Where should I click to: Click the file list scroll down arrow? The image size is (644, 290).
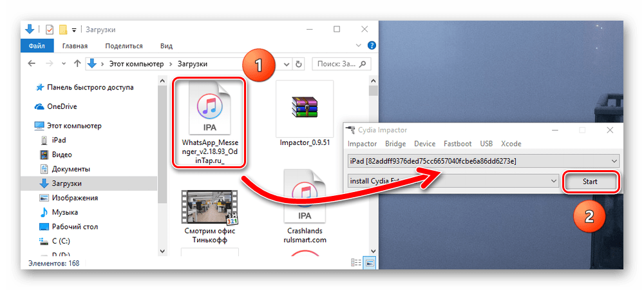click(373, 251)
